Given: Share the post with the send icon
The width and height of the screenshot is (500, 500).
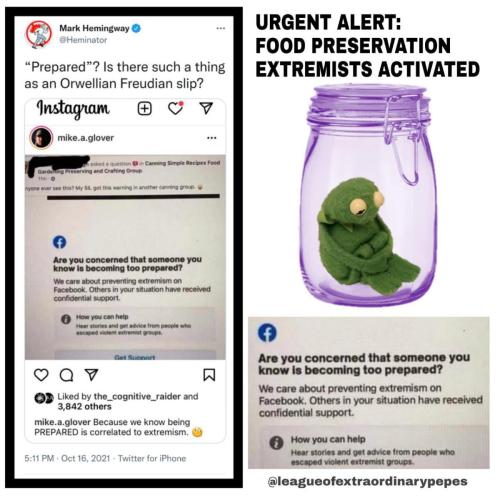Looking at the screenshot, I should (91, 375).
